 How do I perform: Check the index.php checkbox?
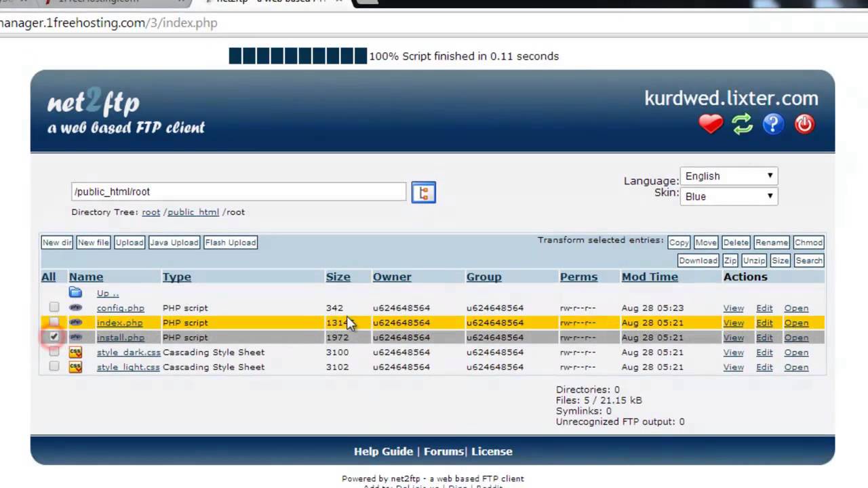point(54,323)
